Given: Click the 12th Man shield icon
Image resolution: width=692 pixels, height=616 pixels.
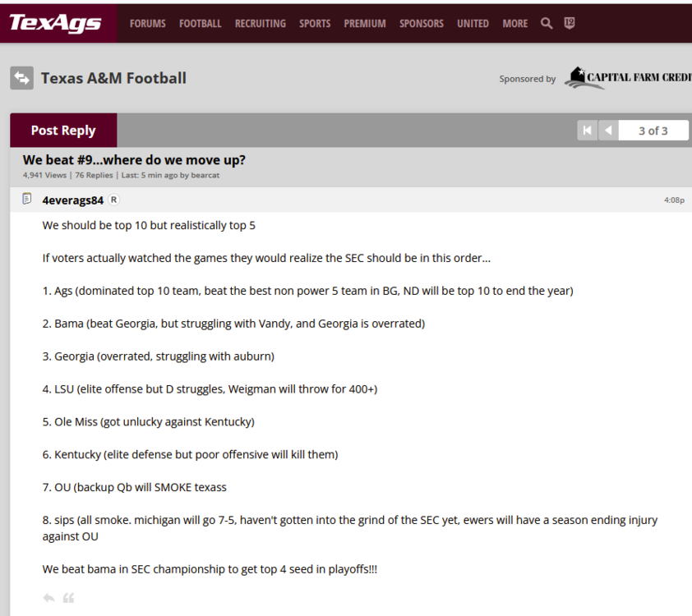Looking at the screenshot, I should coord(569,24).
